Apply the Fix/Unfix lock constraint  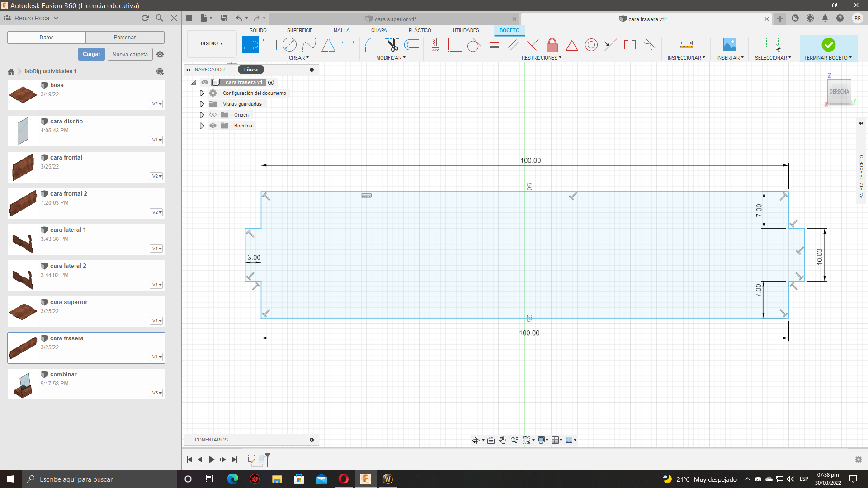click(552, 45)
